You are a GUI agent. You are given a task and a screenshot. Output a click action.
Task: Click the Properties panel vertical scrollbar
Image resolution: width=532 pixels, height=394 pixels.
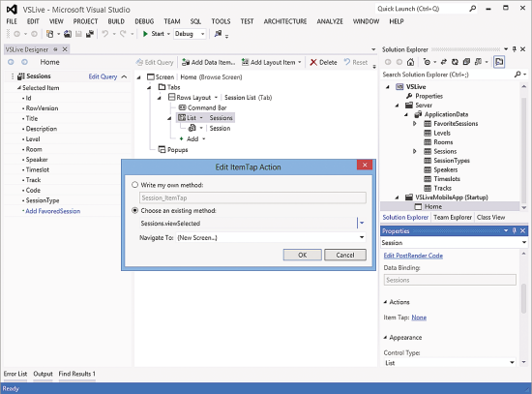point(524,299)
